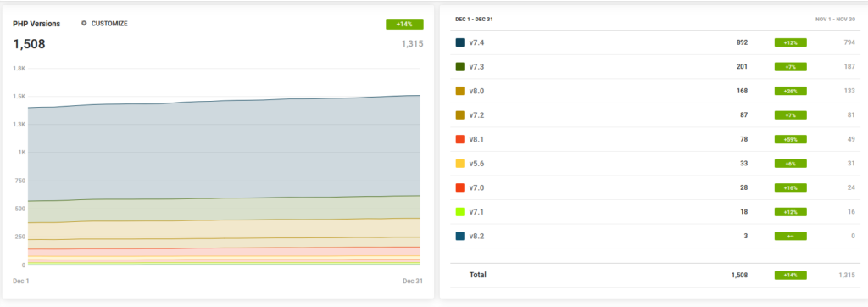Click the +59% badge in v8.1 row

point(791,139)
